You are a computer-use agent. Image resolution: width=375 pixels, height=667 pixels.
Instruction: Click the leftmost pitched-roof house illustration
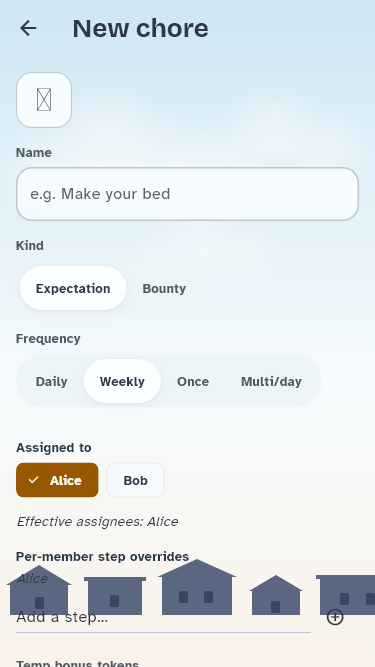[x=39, y=590]
